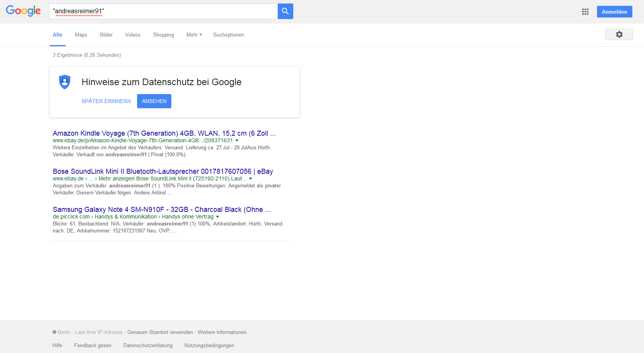Open the Bose SoundLink Mini II result
Screen dimensions: 644x353
tap(163, 171)
